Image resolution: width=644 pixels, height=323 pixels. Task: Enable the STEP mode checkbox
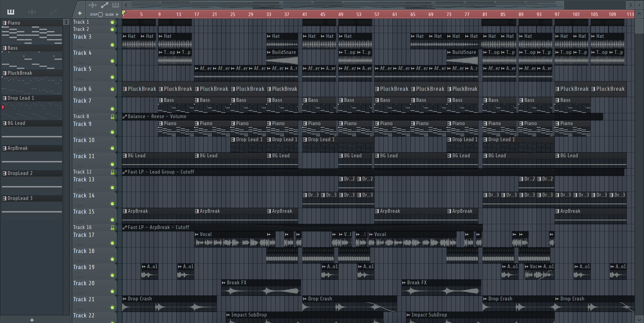pos(100,15)
